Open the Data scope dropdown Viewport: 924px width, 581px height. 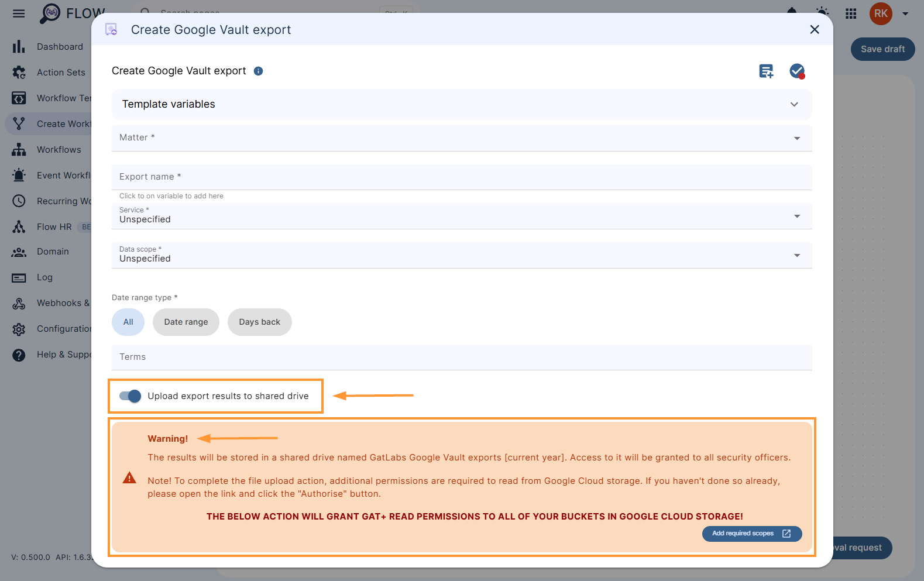[462, 255]
